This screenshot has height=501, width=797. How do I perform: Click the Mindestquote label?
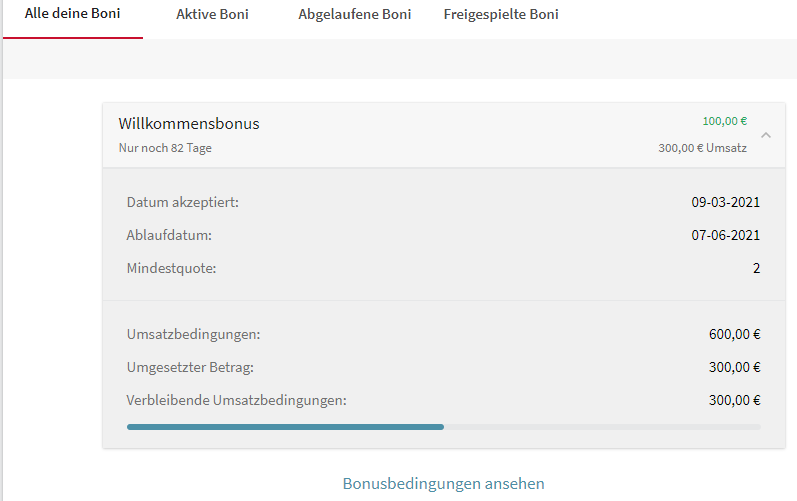tap(172, 268)
